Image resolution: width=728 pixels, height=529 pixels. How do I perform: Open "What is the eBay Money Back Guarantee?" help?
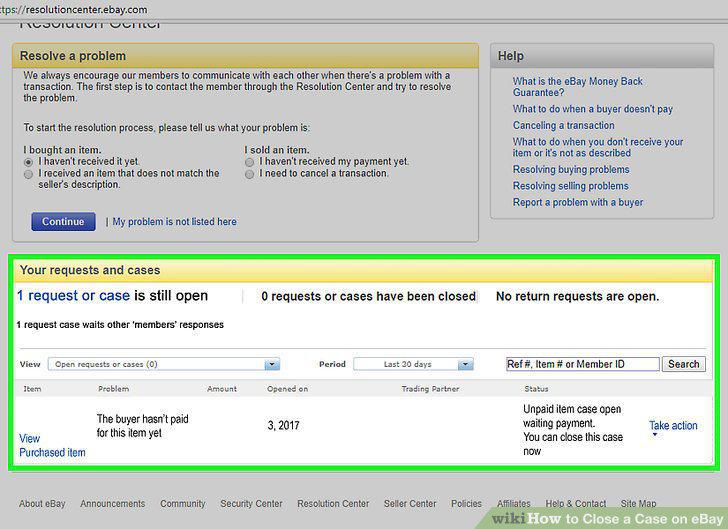coord(578,87)
